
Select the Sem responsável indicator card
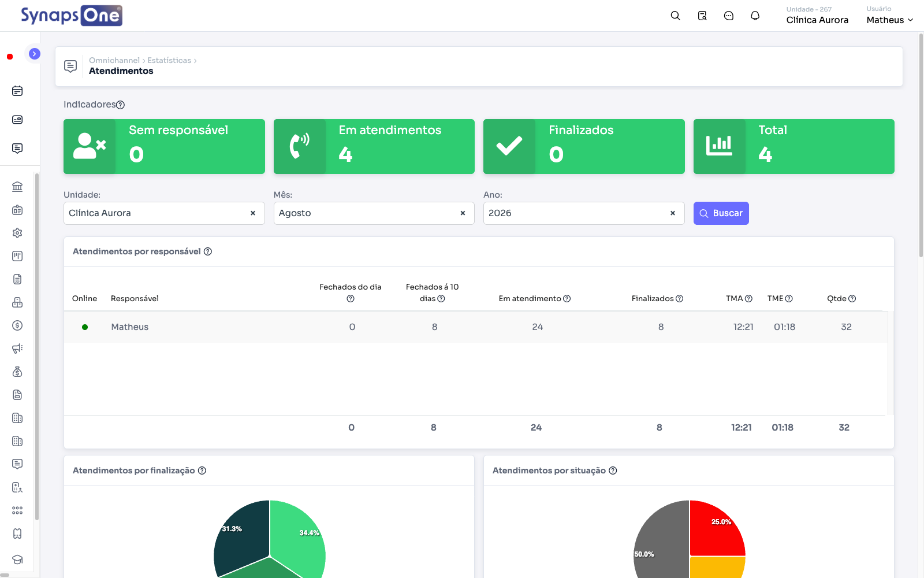point(164,146)
